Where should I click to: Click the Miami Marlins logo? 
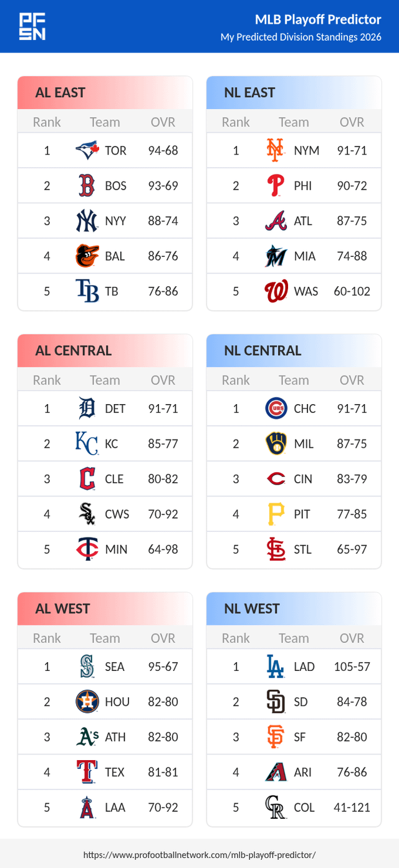pyautogui.click(x=275, y=256)
